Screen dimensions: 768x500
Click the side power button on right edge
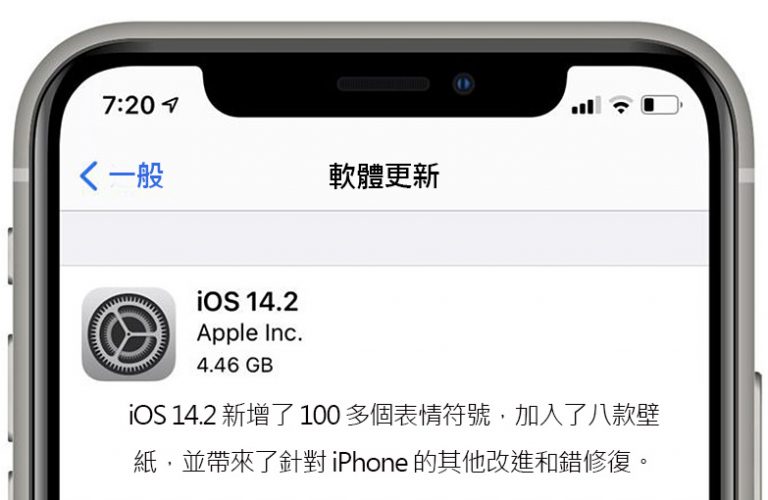coord(758,436)
